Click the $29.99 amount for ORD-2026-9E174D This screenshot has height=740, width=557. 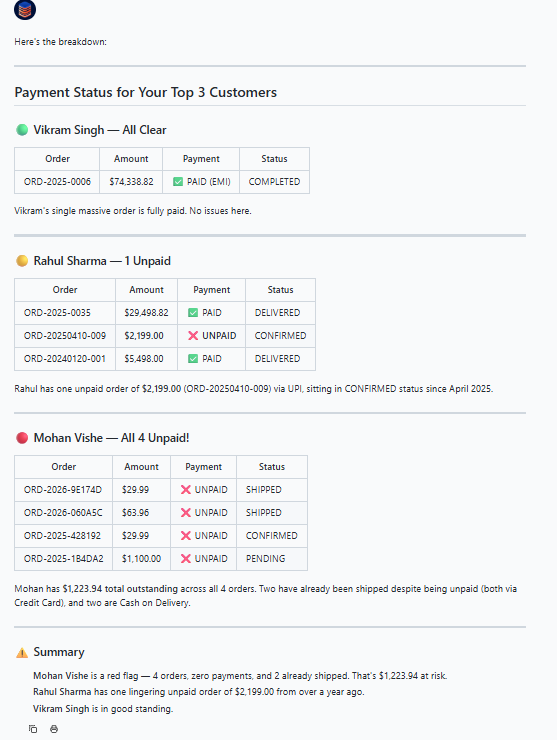click(x=135, y=490)
